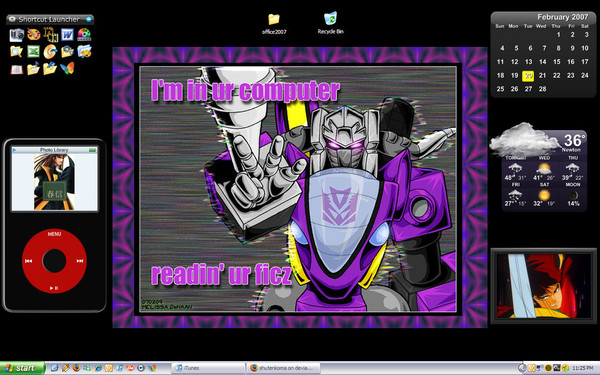600x375 pixels.
Task: Select February 20 on the calendar
Action: [528, 76]
